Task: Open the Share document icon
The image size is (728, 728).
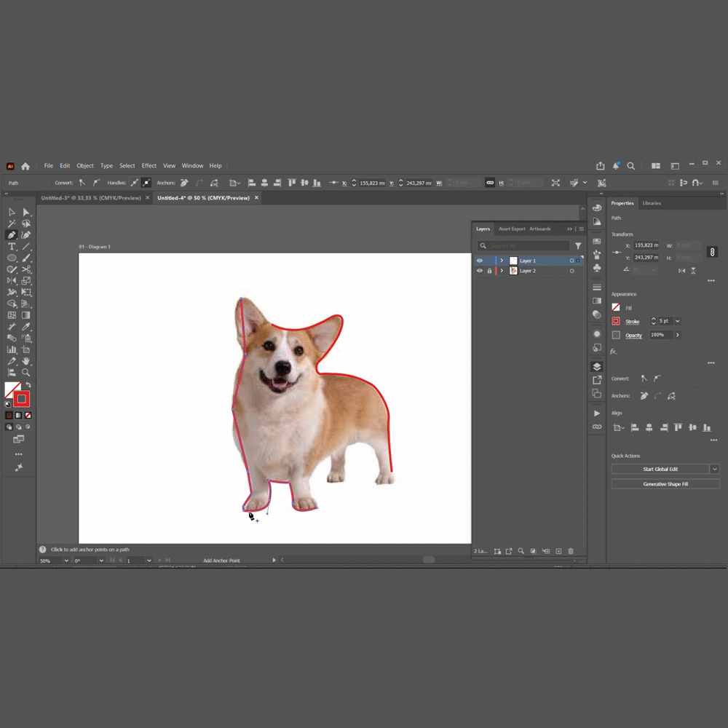Action: pos(601,166)
